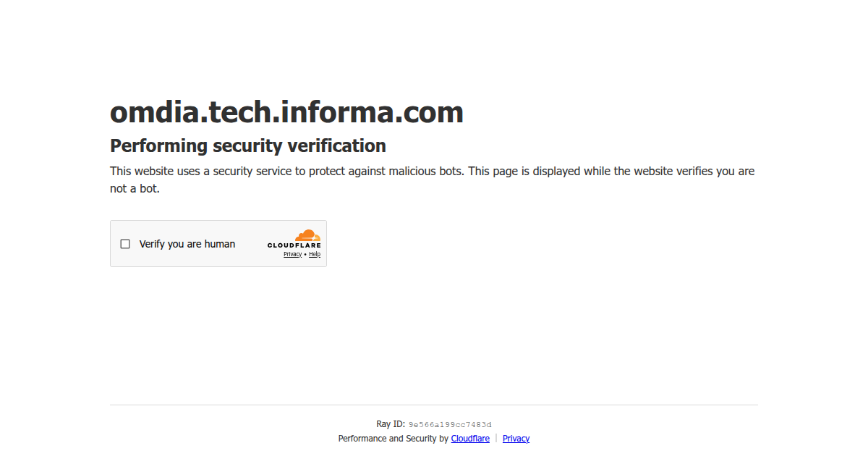Click the "Performance and Security by" footer text

[393, 439]
